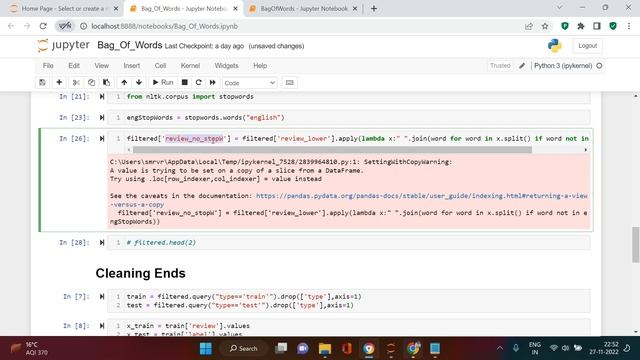640x360 pixels.
Task: Copy selected cells icon
Action: 91,82
